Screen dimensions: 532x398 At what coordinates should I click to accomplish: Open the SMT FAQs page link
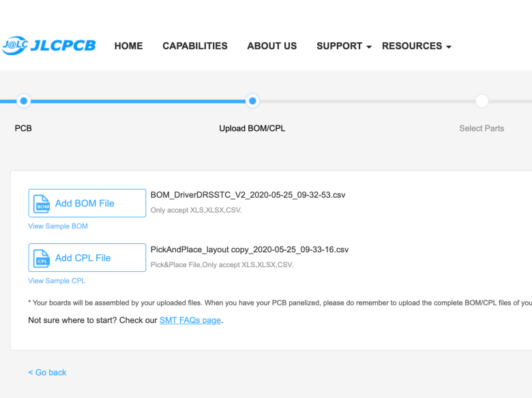190,320
